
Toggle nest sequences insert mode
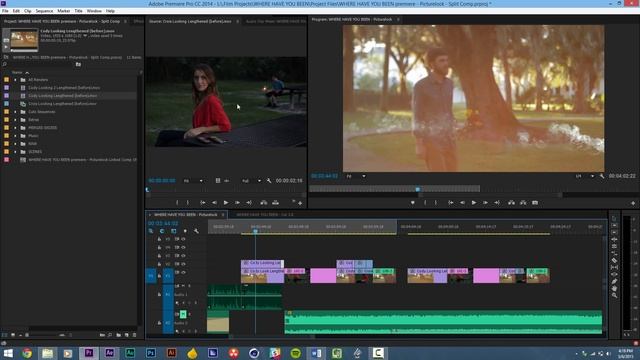(x=151, y=231)
